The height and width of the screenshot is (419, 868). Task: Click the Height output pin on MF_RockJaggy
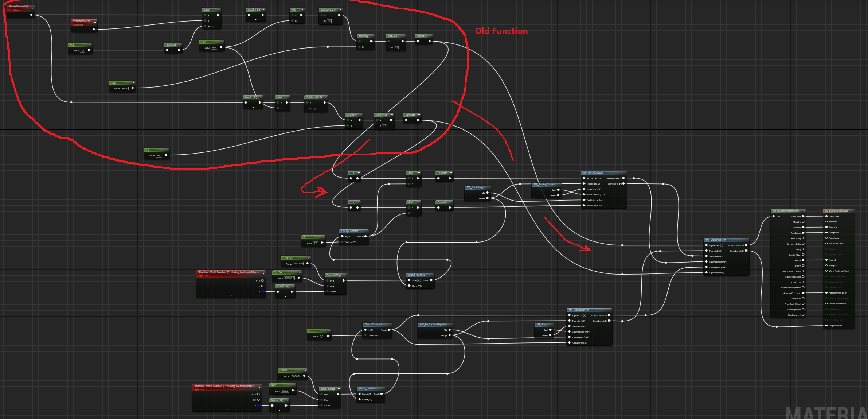[488, 198]
